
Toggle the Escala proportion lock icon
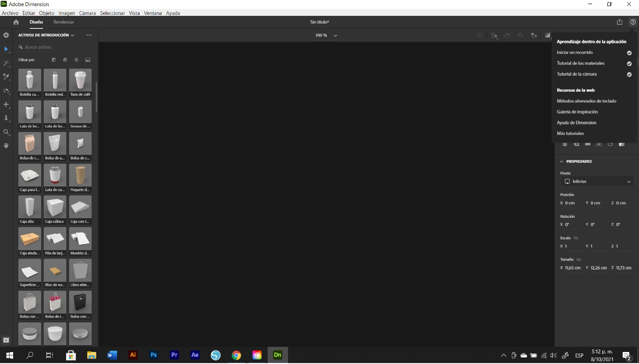click(576, 238)
